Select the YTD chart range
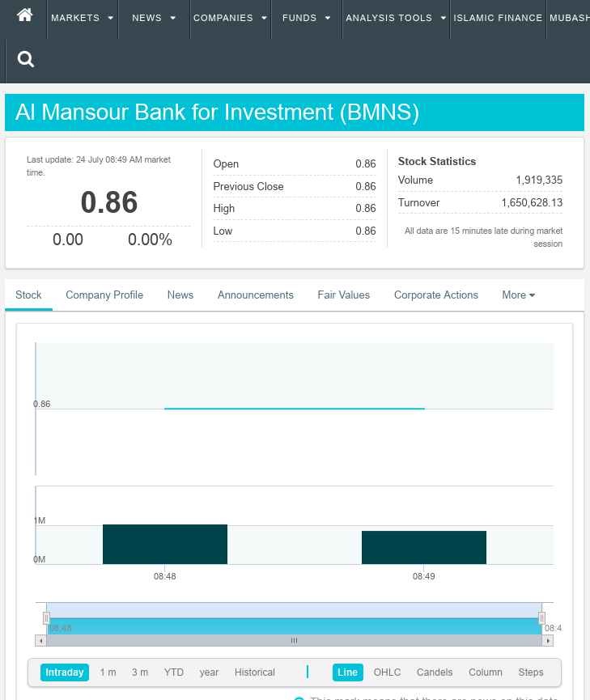The height and width of the screenshot is (700, 590). [x=174, y=672]
